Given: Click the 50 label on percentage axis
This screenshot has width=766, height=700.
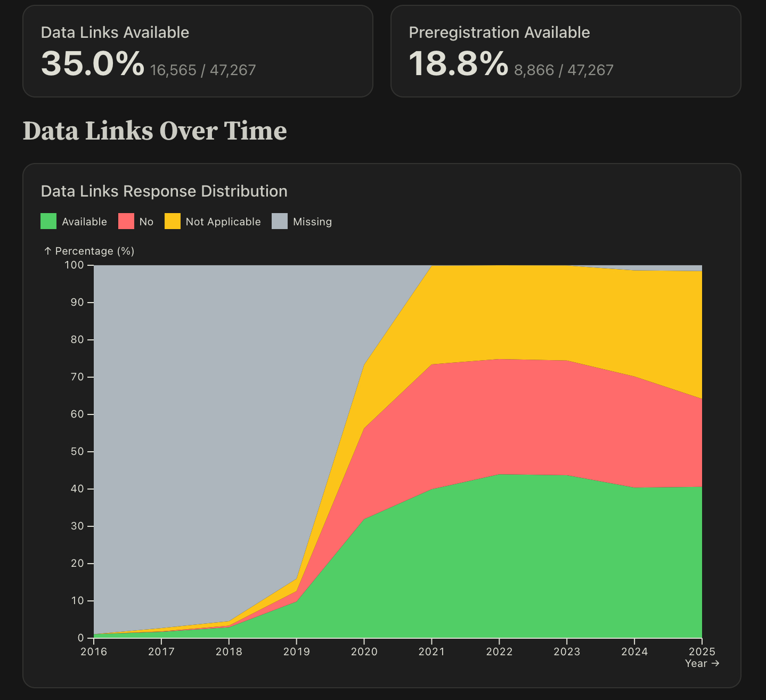Looking at the screenshot, I should (77, 451).
